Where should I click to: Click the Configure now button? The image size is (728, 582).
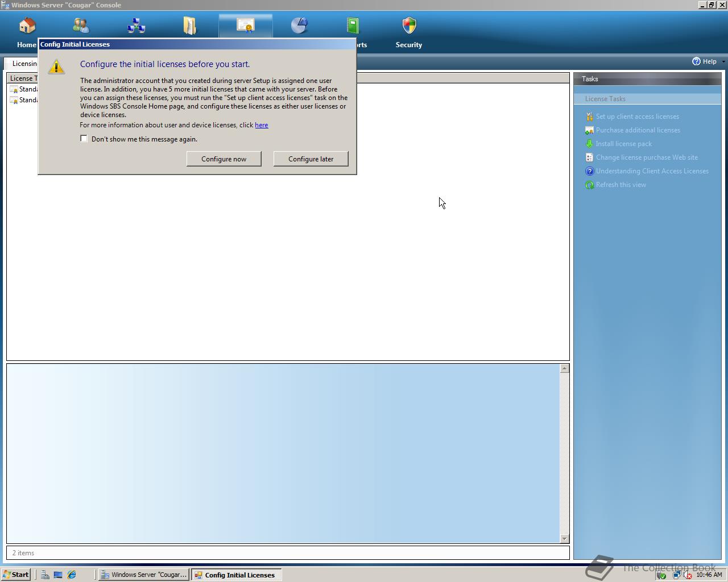pyautogui.click(x=224, y=159)
